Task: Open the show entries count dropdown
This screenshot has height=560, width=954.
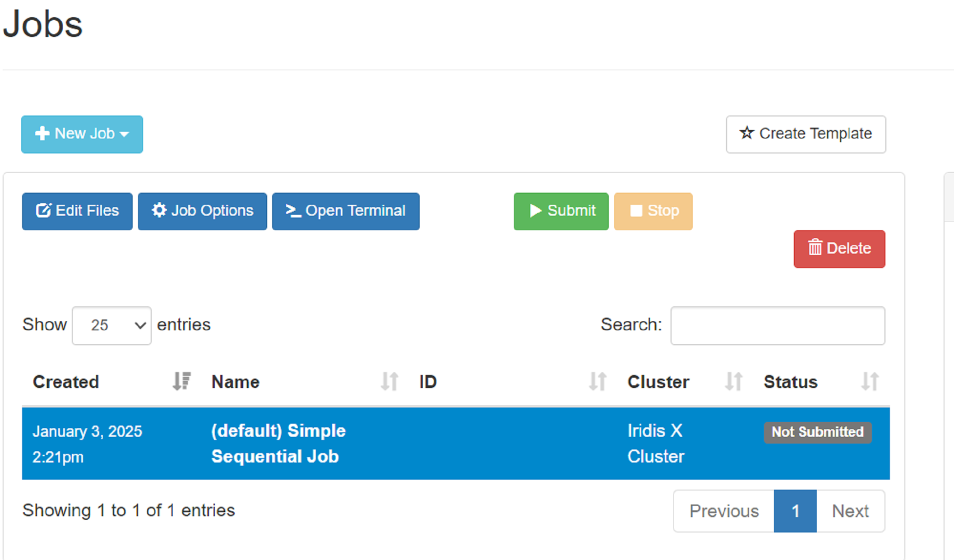Action: [x=111, y=325]
